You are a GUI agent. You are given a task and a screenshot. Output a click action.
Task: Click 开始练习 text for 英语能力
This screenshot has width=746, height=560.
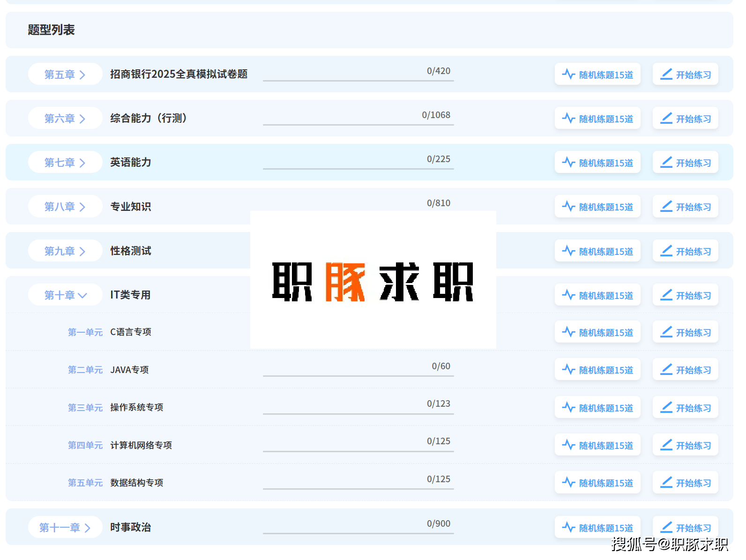pyautogui.click(x=694, y=163)
